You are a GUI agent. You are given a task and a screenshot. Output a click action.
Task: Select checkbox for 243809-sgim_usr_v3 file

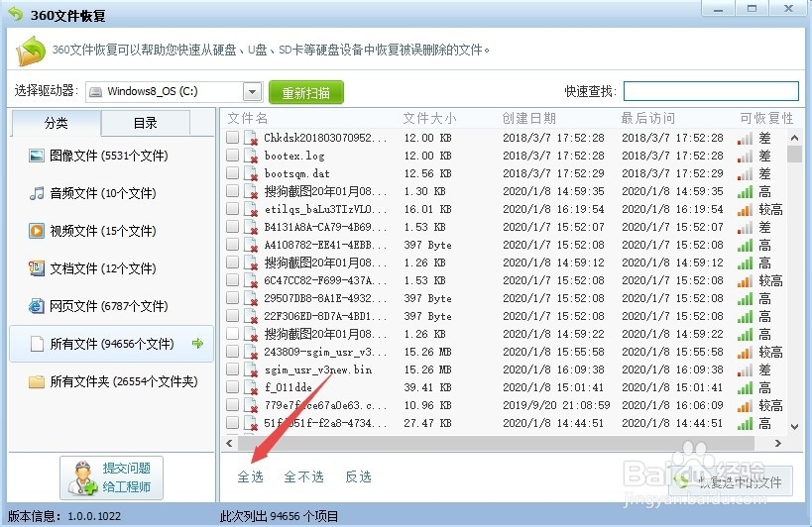(x=233, y=351)
